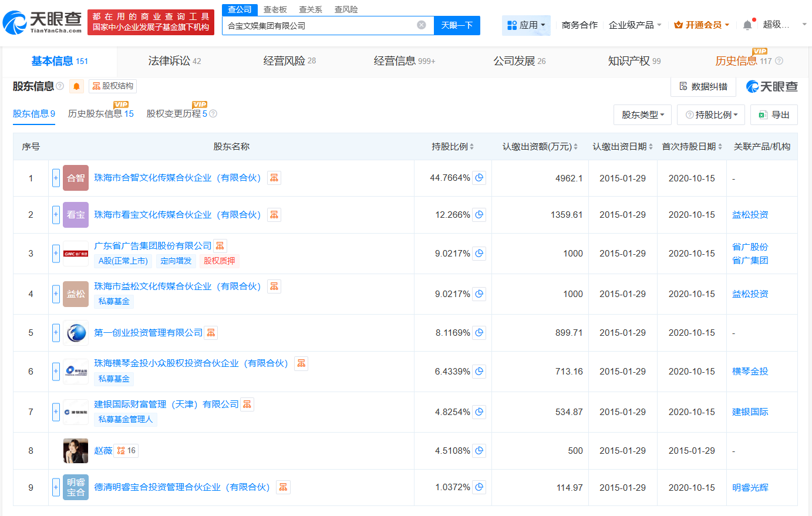The image size is (812, 516).
Task: Click the 天眼一下 search button
Action: [457, 25]
